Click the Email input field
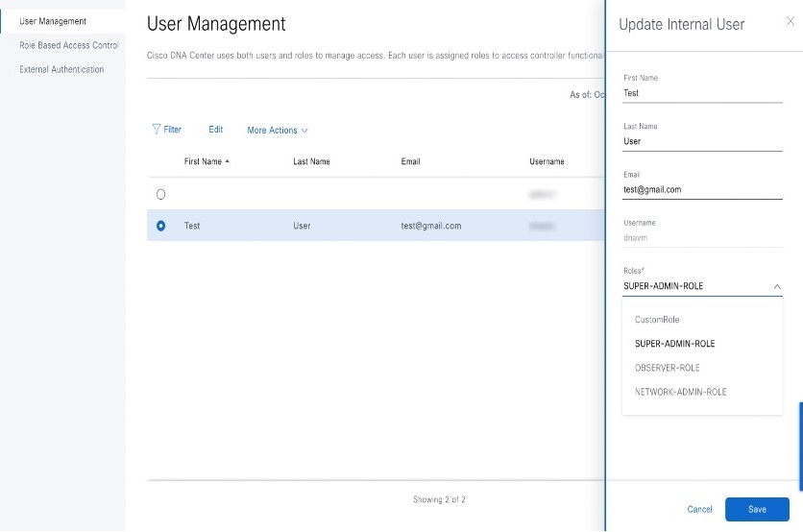This screenshot has height=532, width=803. pos(702,189)
